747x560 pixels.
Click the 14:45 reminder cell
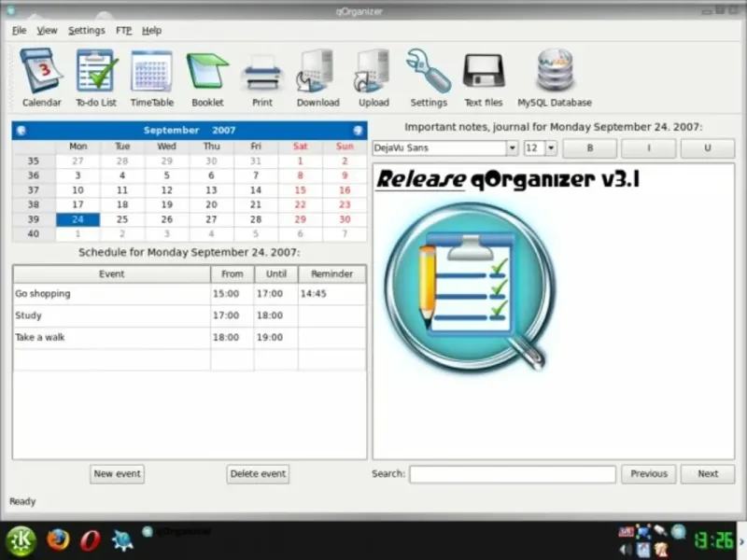click(x=332, y=294)
